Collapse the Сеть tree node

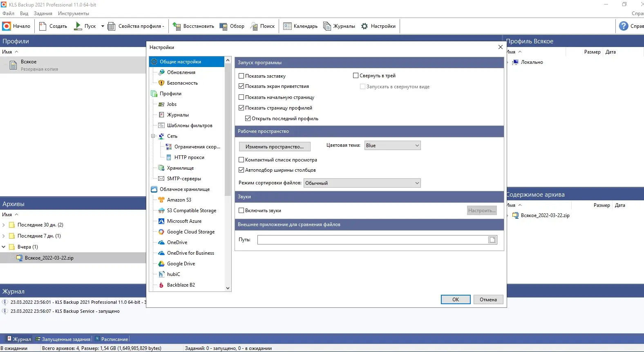pyautogui.click(x=153, y=136)
